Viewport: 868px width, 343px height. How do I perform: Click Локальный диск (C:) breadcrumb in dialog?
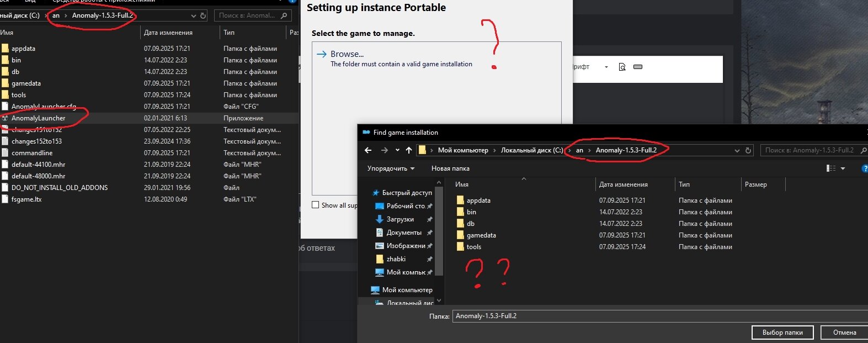coord(532,150)
